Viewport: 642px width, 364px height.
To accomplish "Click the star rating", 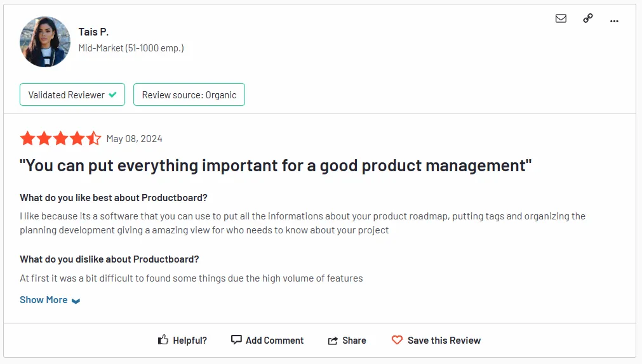I will pyautogui.click(x=60, y=138).
